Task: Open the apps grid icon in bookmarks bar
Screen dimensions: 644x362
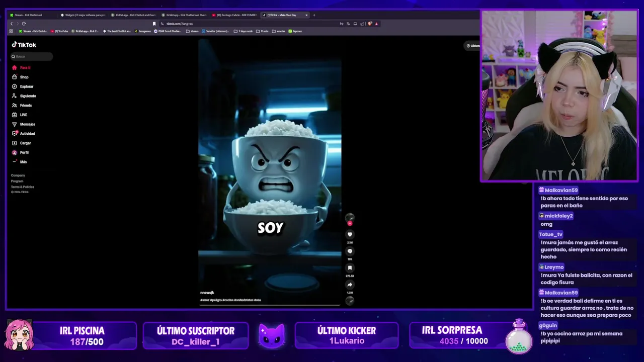Action: (x=11, y=31)
